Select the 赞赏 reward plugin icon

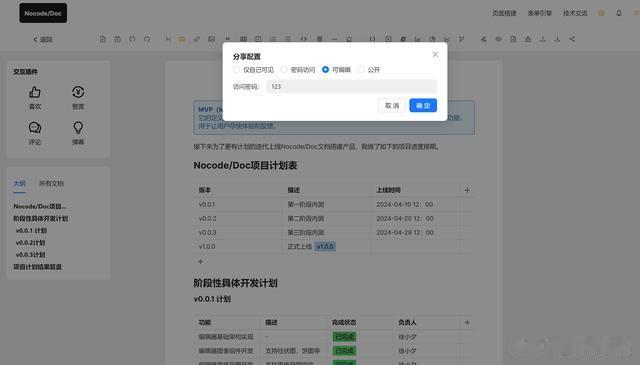pos(78,92)
